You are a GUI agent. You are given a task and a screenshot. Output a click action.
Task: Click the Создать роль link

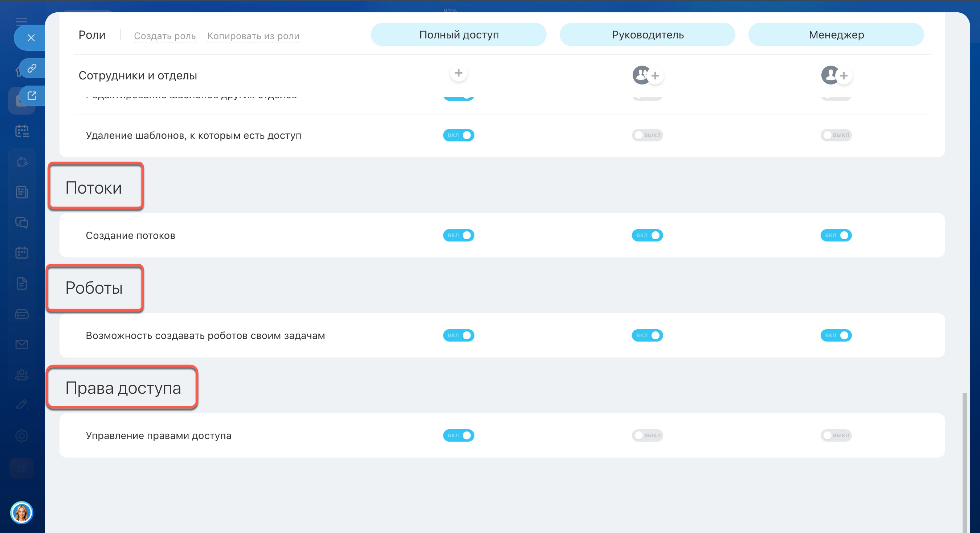165,36
